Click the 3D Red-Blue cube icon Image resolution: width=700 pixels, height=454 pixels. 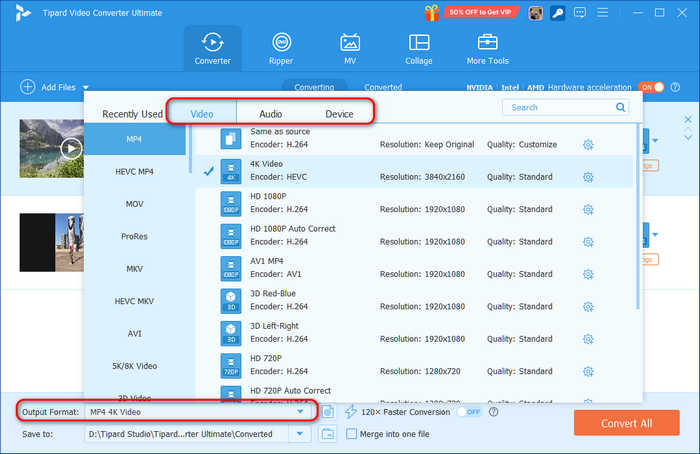click(231, 301)
